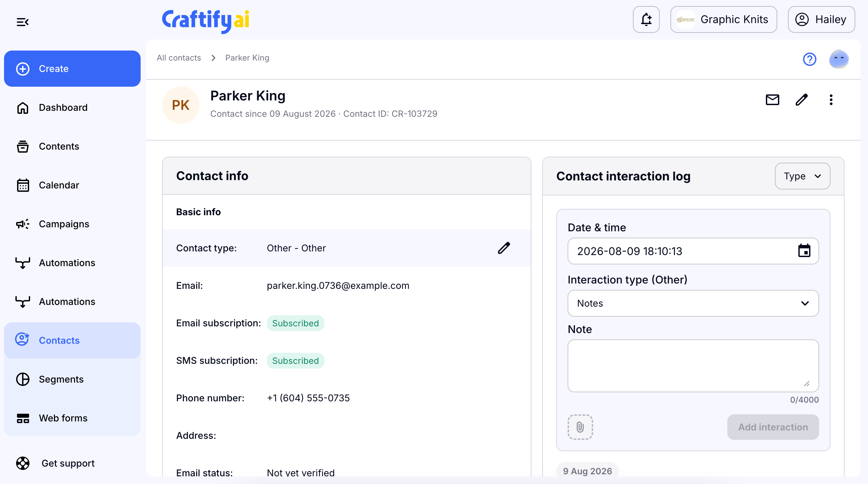Open the Notes interaction type dropdown

[693, 303]
